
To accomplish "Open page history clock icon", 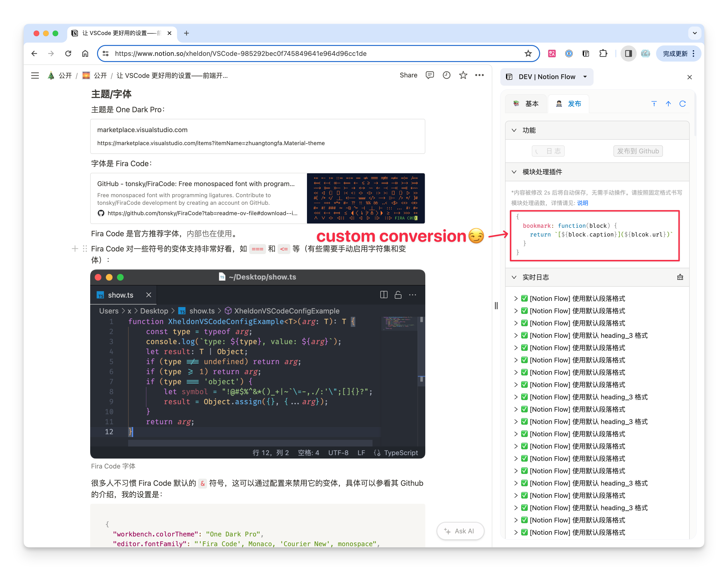I will 446,75.
